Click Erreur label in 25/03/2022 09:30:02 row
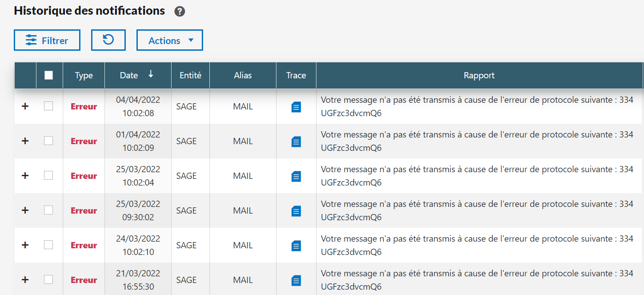This screenshot has height=295, width=644. click(84, 211)
